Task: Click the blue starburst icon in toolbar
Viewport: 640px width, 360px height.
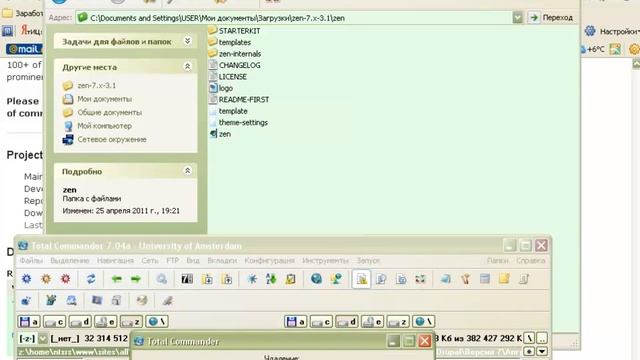Action: tap(252, 279)
